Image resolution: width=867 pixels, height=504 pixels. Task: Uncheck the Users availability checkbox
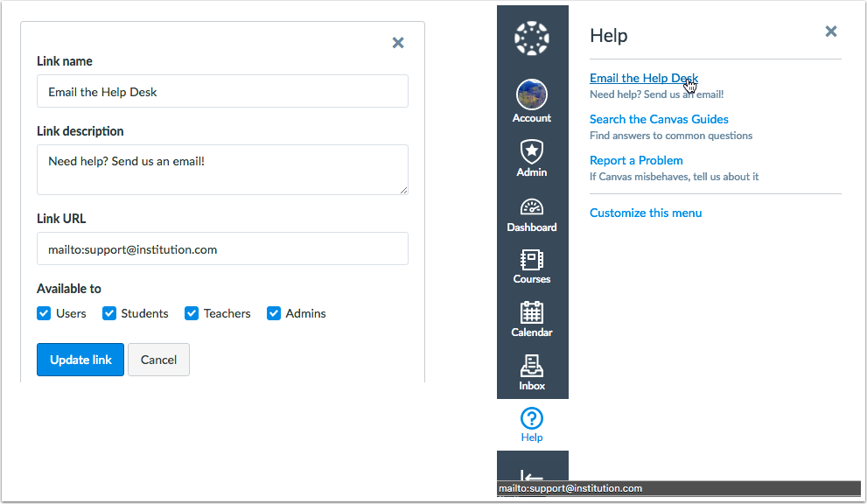pyautogui.click(x=43, y=313)
